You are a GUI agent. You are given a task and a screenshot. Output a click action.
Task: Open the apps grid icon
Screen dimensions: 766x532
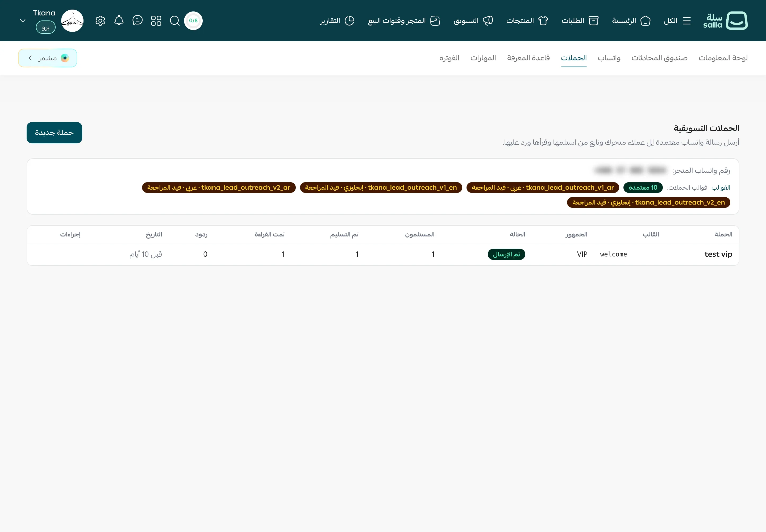click(156, 21)
